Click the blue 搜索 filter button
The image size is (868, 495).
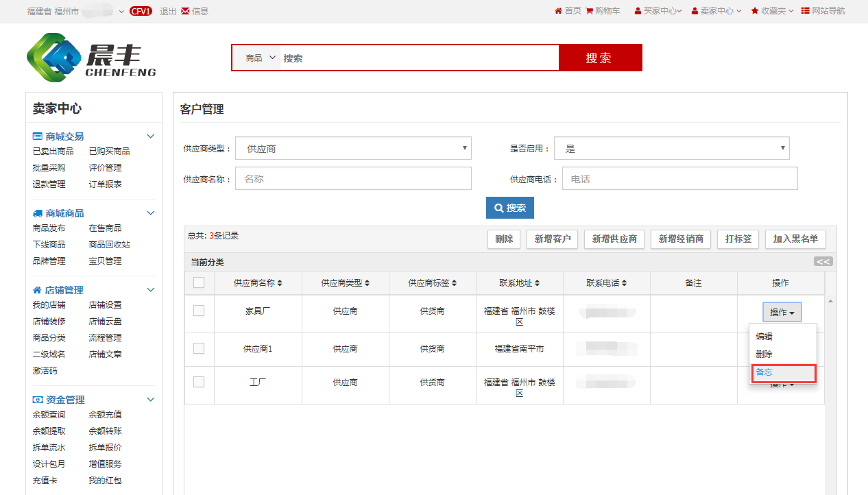tap(509, 208)
